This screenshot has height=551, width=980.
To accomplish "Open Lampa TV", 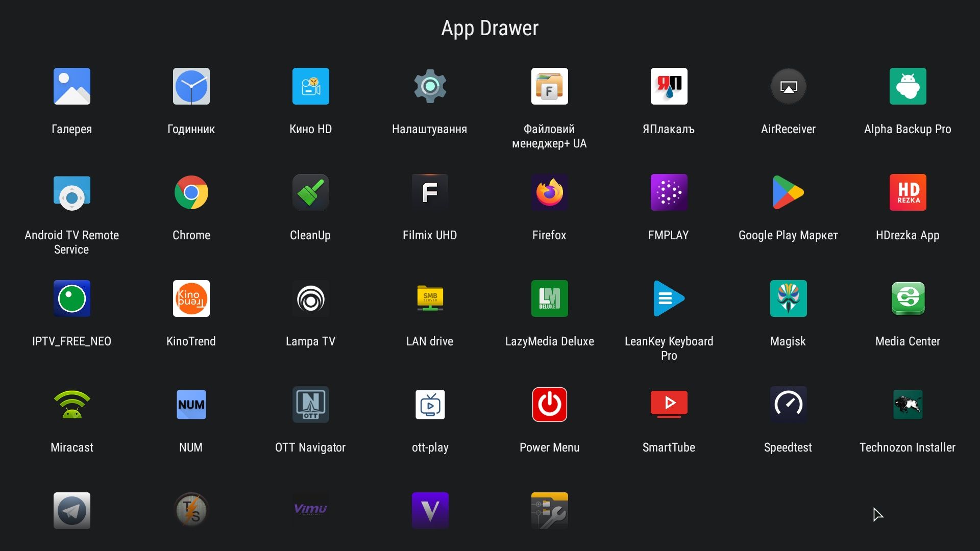I will pyautogui.click(x=311, y=298).
